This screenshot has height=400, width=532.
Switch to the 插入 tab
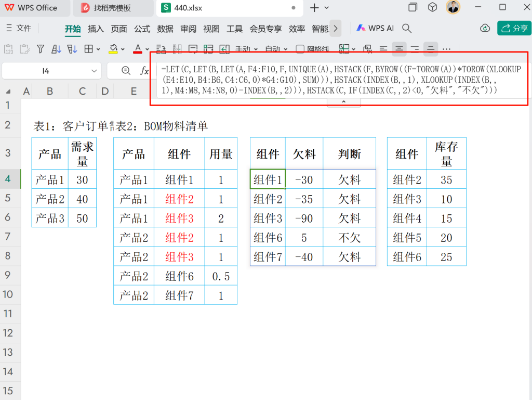click(x=96, y=29)
